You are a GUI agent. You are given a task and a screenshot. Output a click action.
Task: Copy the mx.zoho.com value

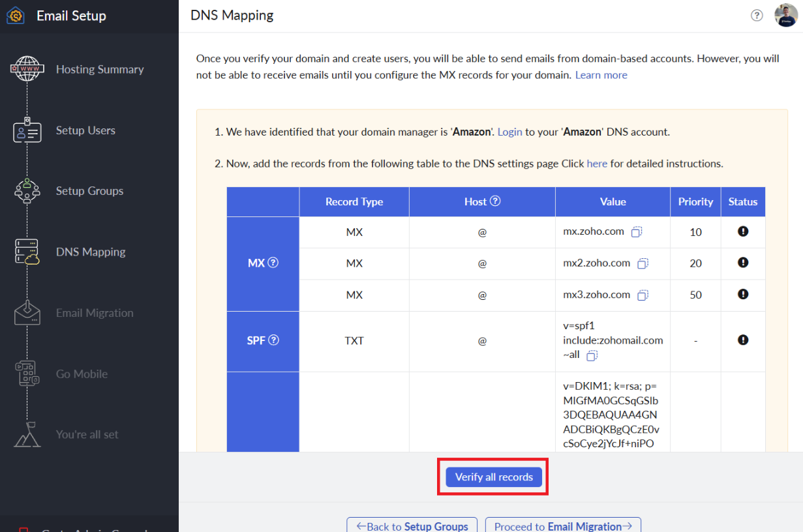[637, 231]
